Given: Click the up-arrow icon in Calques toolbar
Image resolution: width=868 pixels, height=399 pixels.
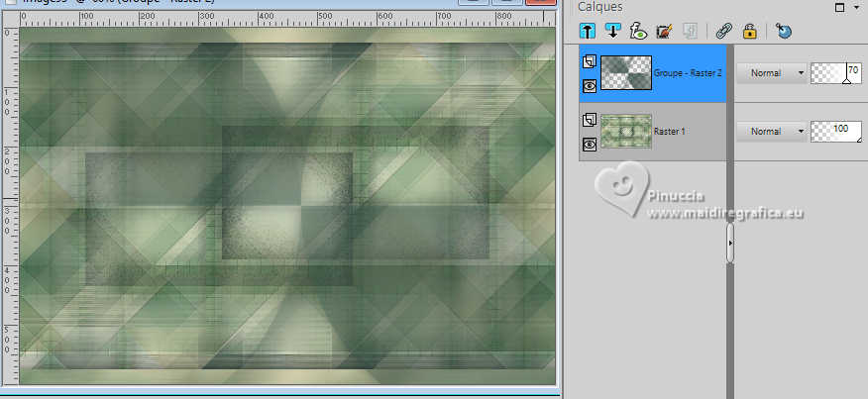Looking at the screenshot, I should click(x=588, y=31).
